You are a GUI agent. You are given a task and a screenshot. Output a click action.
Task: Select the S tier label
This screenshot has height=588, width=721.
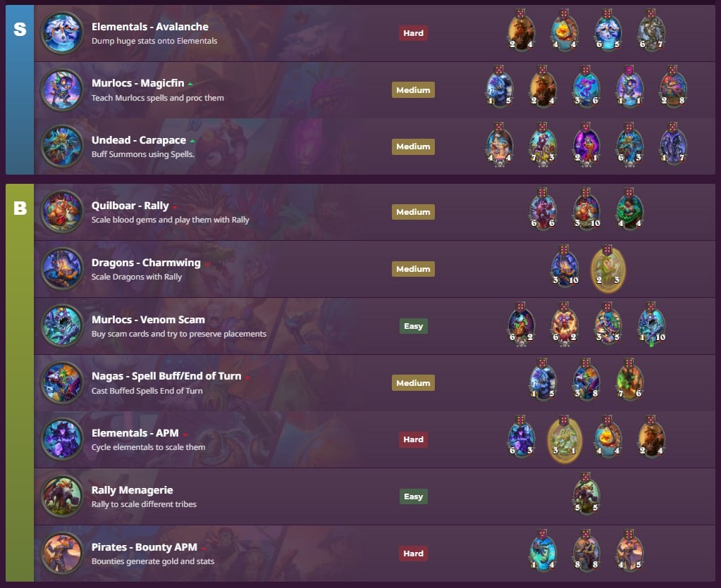coord(20,30)
